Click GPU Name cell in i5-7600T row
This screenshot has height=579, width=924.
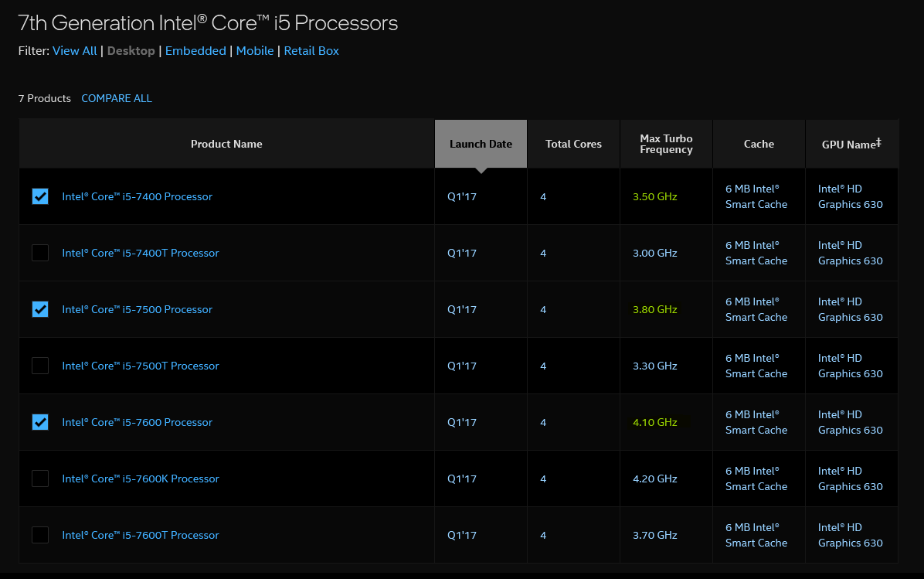851,536
